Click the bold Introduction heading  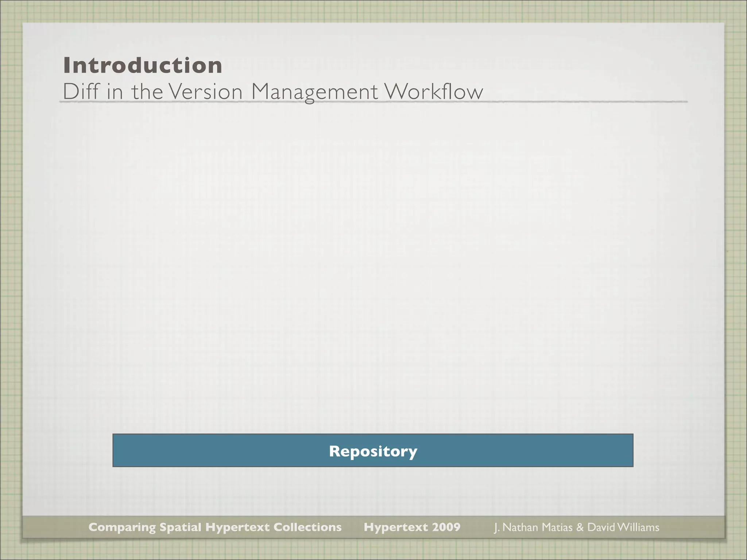pyautogui.click(x=143, y=65)
